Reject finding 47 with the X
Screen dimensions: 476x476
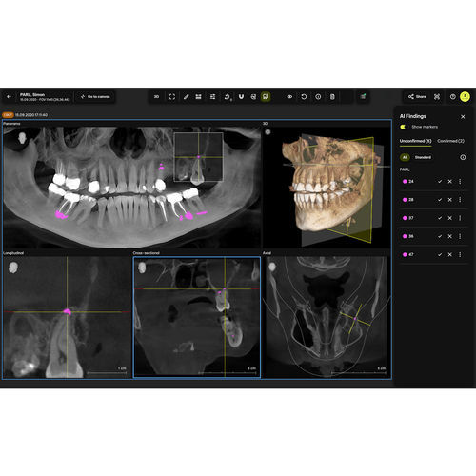[449, 254]
